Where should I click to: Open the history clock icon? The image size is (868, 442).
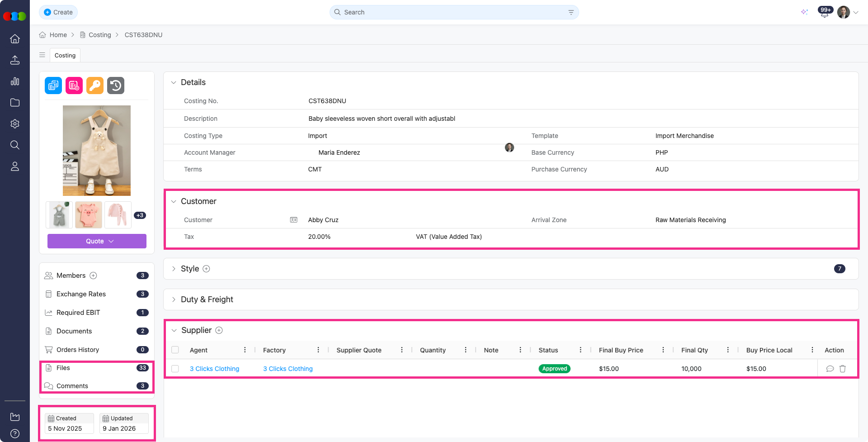click(x=116, y=86)
